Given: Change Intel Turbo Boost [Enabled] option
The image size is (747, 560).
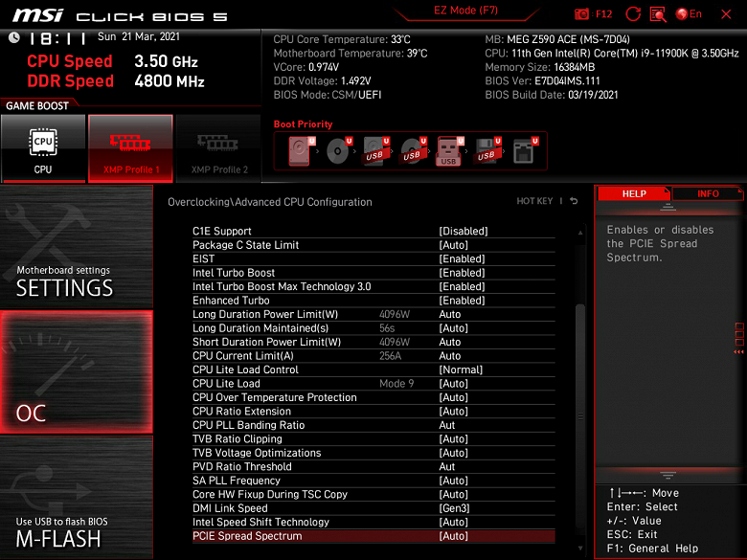Looking at the screenshot, I should pyautogui.click(x=373, y=273).
